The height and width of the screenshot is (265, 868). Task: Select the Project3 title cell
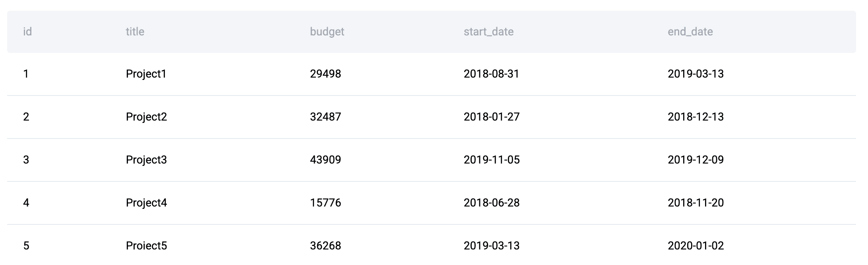[x=146, y=160]
